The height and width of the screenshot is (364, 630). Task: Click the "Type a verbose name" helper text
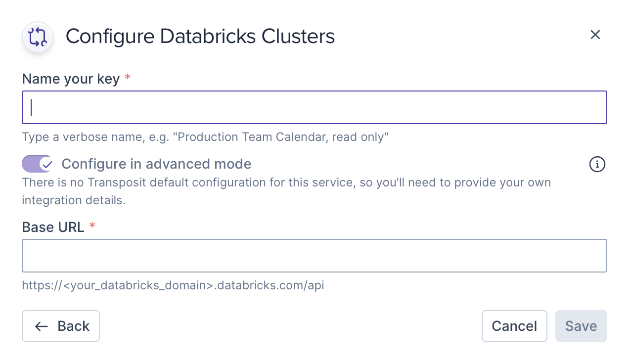click(x=205, y=137)
